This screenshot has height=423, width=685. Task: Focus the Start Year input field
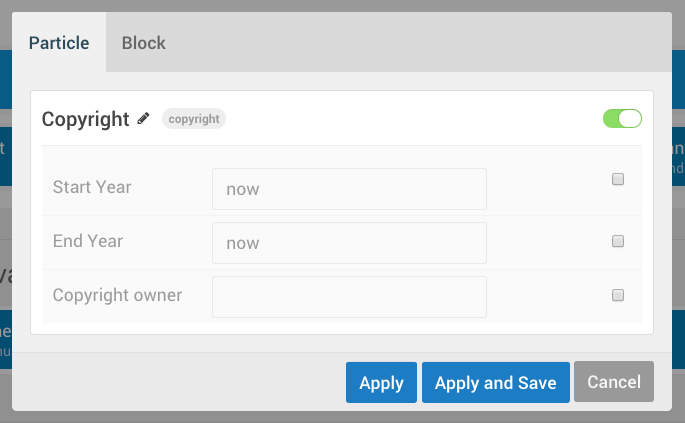coord(349,189)
